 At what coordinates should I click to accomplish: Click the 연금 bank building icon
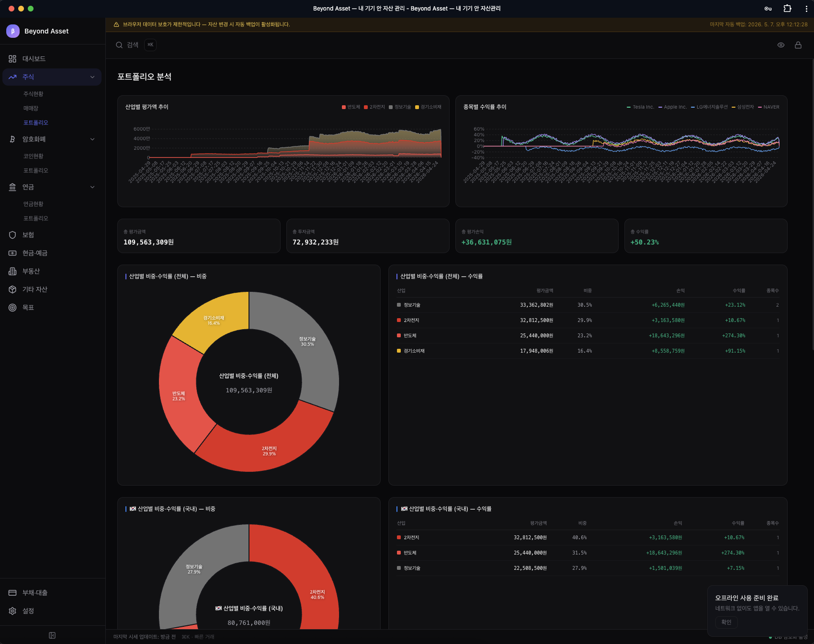pos(12,187)
